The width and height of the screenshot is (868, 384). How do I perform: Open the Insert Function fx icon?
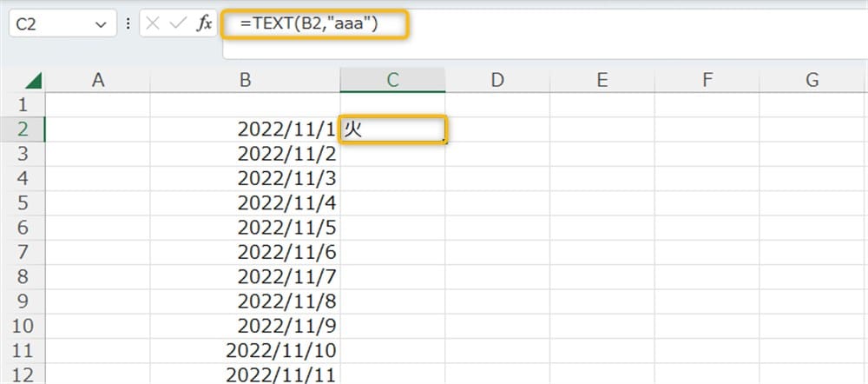pos(204,23)
